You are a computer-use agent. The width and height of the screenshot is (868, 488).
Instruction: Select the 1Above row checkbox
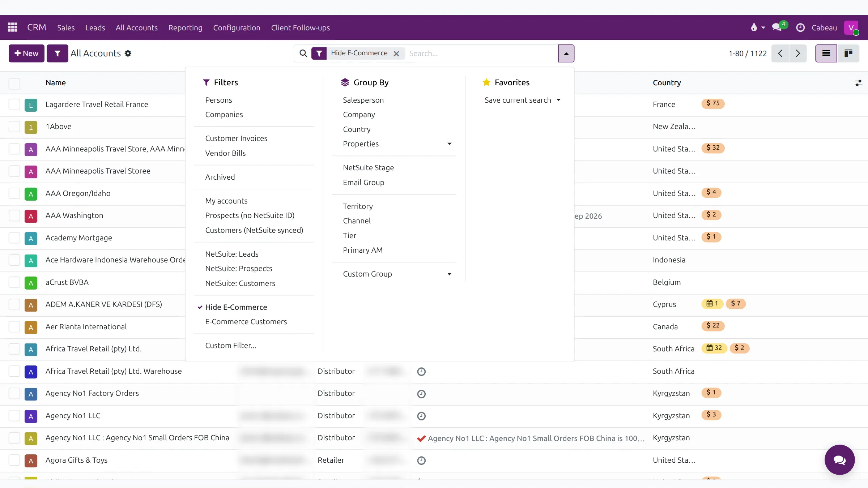pos(14,127)
